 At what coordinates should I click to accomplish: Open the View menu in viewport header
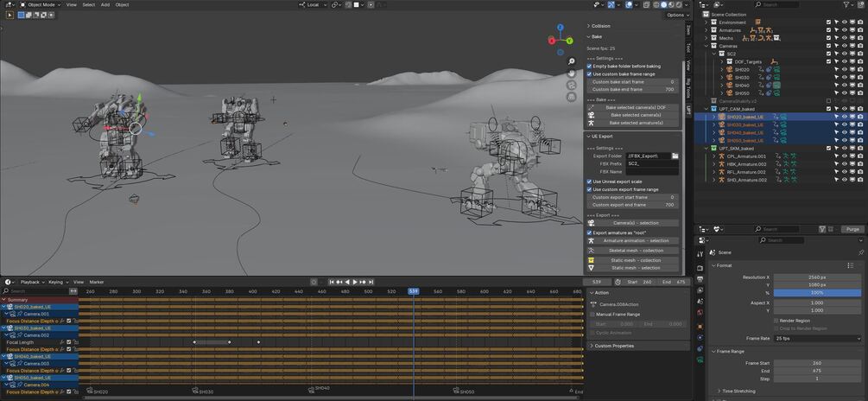[72, 4]
